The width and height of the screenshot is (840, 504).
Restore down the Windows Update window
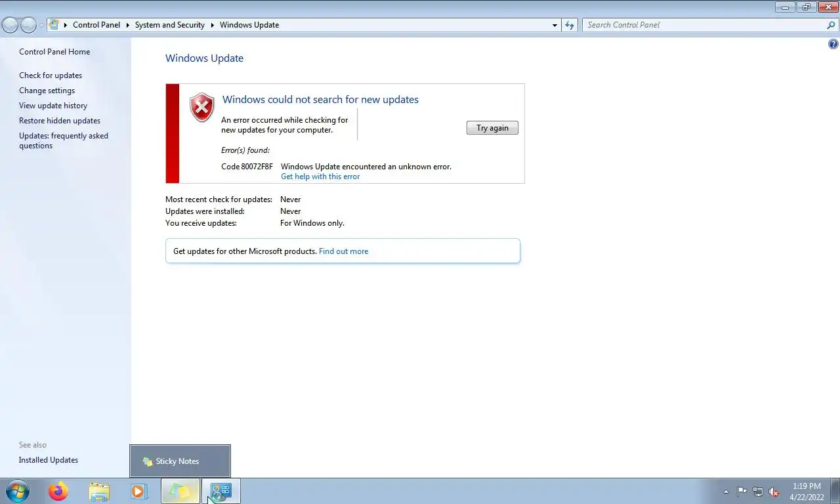[x=806, y=7]
